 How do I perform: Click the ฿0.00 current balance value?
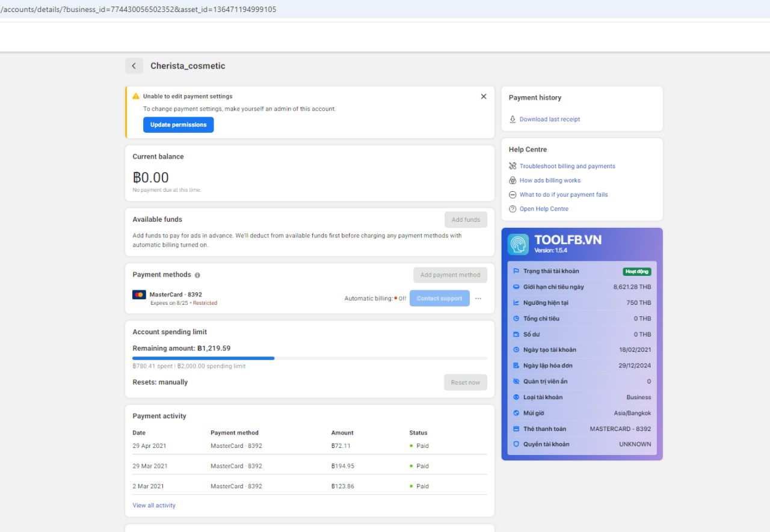click(x=150, y=177)
